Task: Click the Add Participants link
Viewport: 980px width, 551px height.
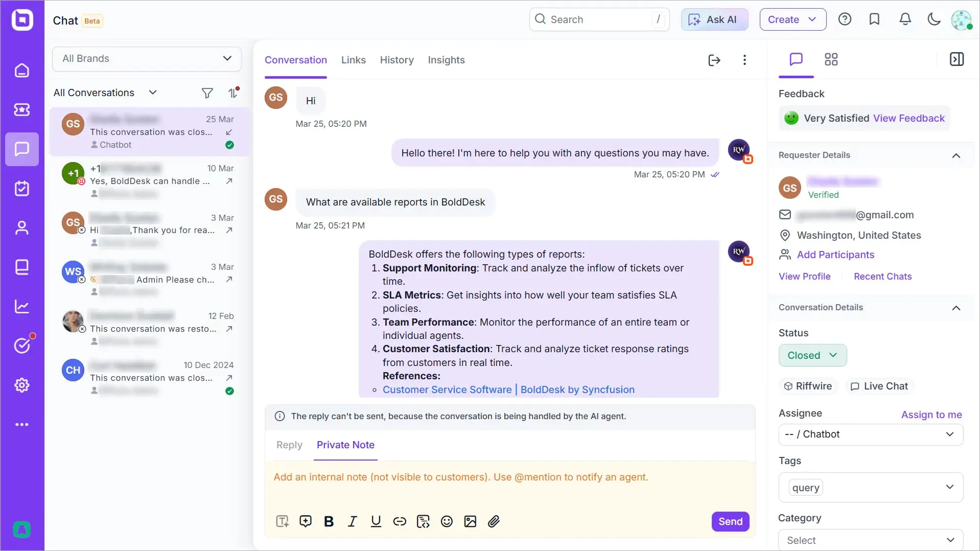Action: [x=835, y=255]
